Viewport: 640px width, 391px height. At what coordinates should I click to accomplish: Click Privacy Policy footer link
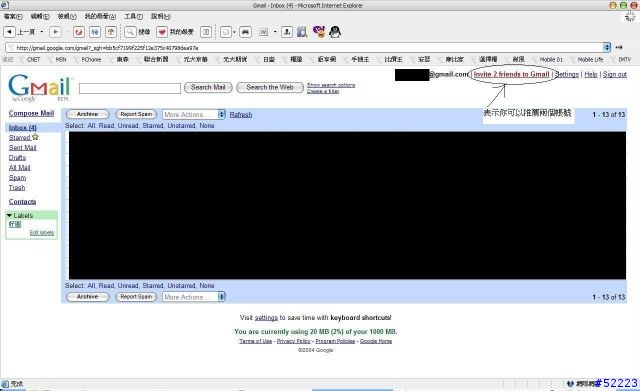tap(293, 341)
